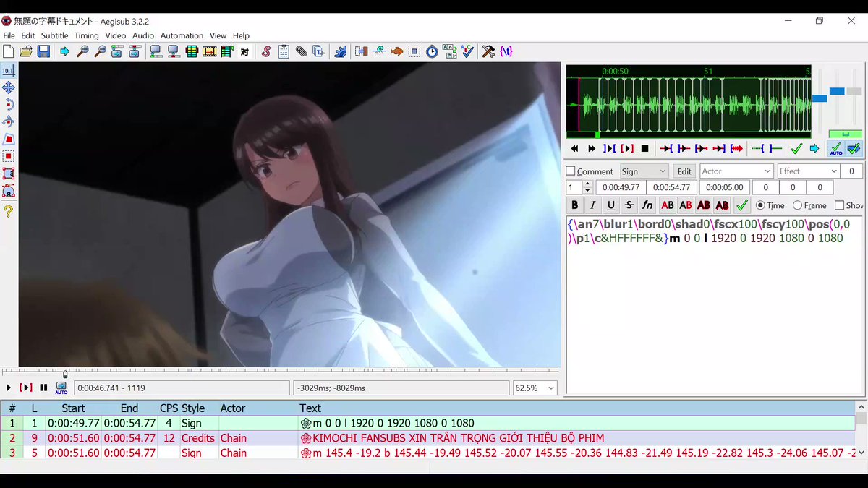Image resolution: width=868 pixels, height=488 pixels.
Task: Open the Spell Checker icon
Action: pyautogui.click(x=467, y=51)
